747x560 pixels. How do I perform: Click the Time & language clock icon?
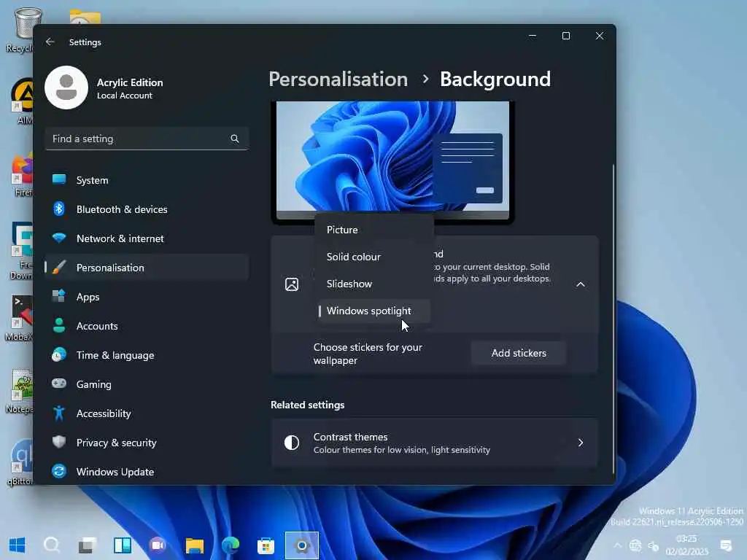pyautogui.click(x=59, y=355)
